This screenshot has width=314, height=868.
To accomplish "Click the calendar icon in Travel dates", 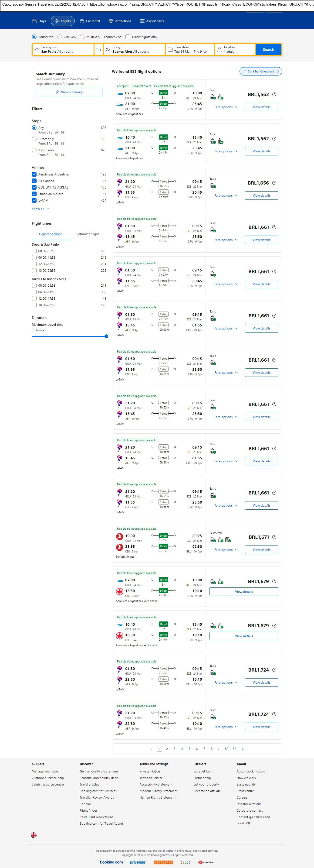I will [170, 50].
